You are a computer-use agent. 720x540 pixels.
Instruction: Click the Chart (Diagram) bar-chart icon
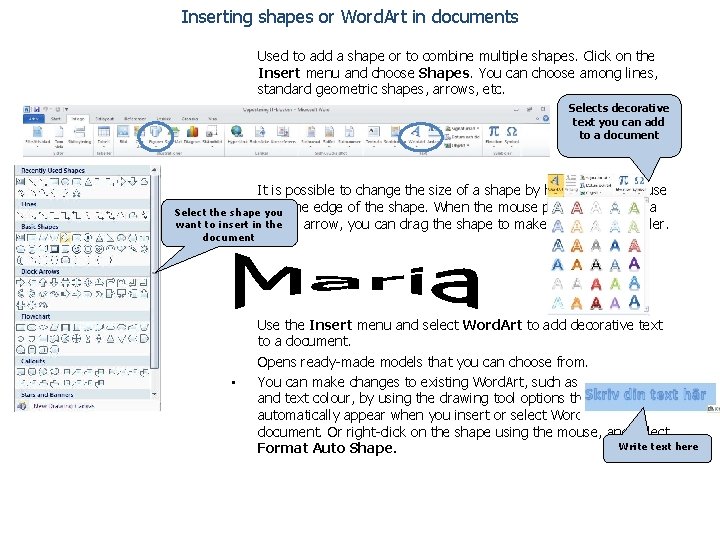tap(192, 134)
